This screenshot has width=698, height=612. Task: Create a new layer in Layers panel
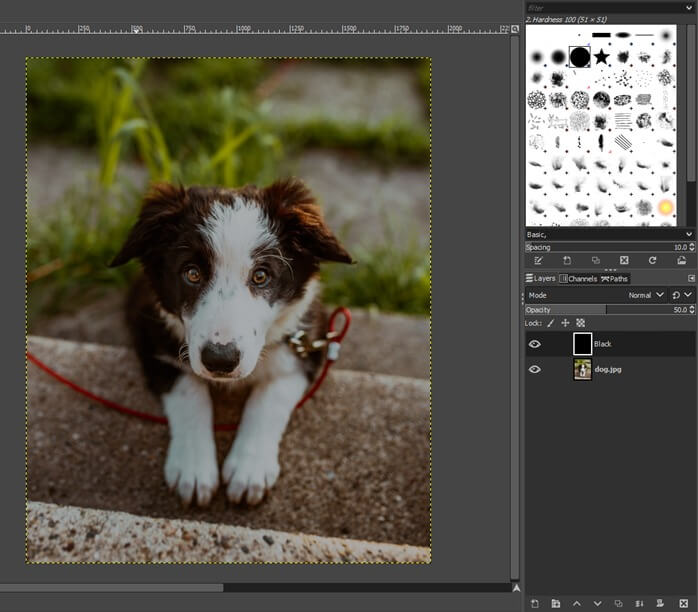pos(535,603)
